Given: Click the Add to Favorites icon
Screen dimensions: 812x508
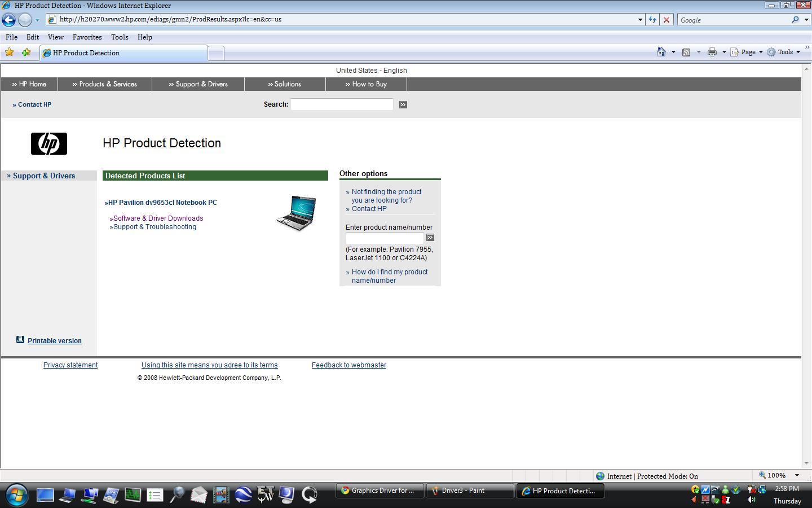Looking at the screenshot, I should [26, 52].
